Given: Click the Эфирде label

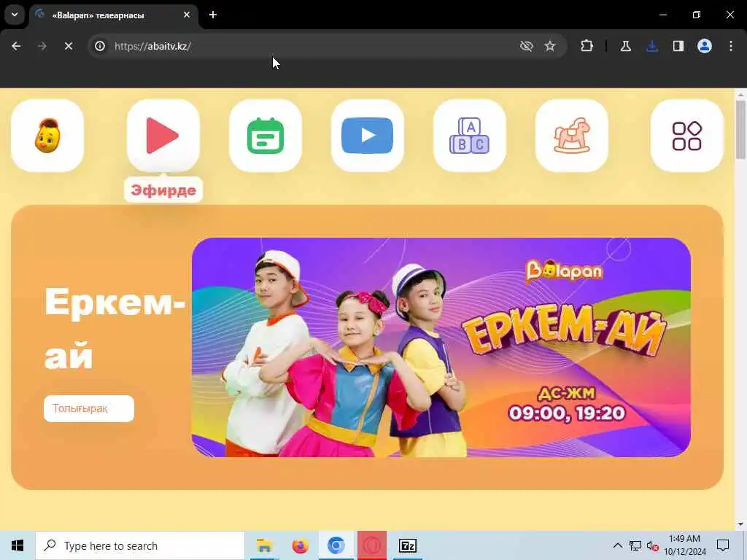Looking at the screenshot, I should pos(163,190).
